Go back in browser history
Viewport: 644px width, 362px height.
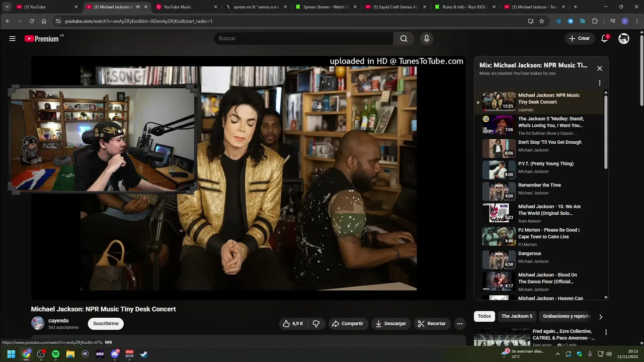tap(8, 21)
